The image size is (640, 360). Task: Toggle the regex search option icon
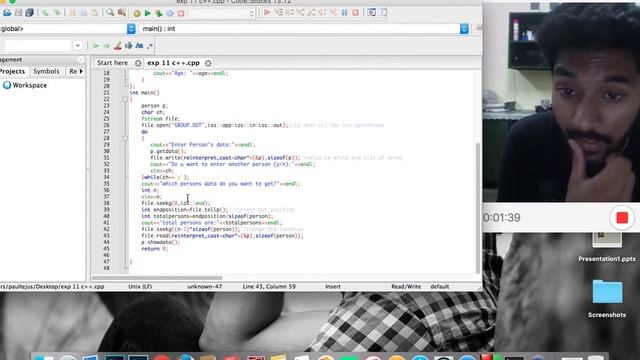150,46
